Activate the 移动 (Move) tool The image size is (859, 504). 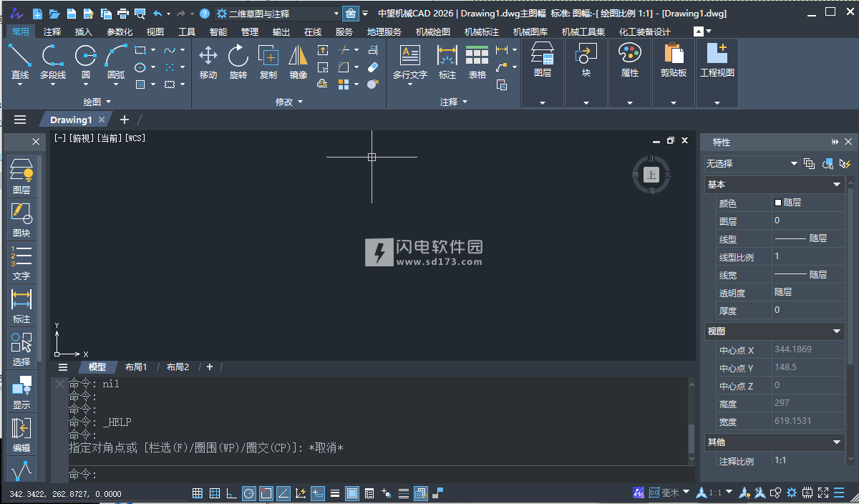(x=208, y=62)
